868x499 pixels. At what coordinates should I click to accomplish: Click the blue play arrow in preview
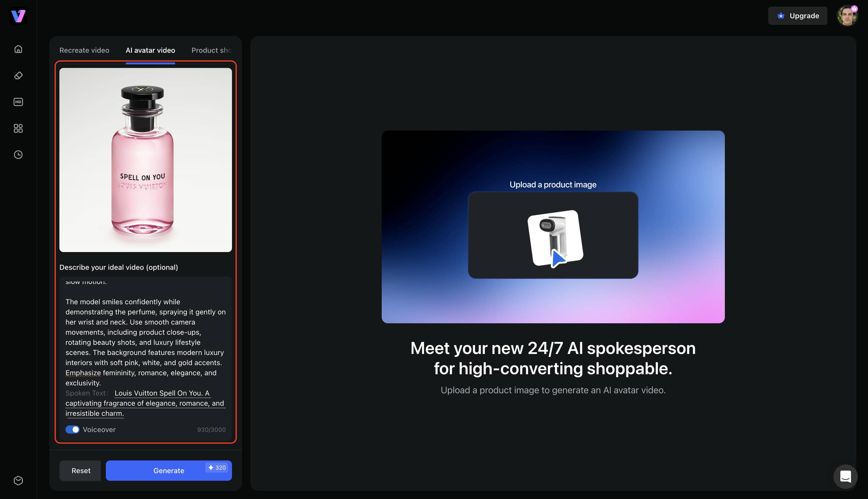[558, 258]
